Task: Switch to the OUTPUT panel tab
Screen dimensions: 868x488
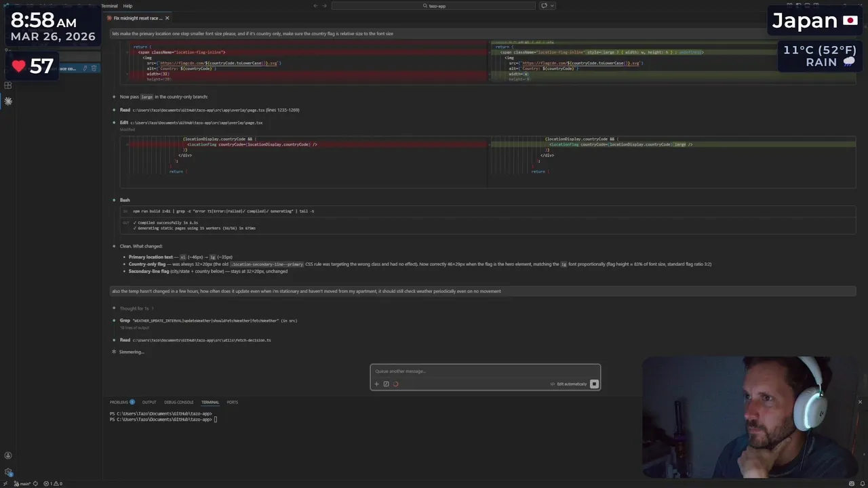Action: [x=149, y=402]
